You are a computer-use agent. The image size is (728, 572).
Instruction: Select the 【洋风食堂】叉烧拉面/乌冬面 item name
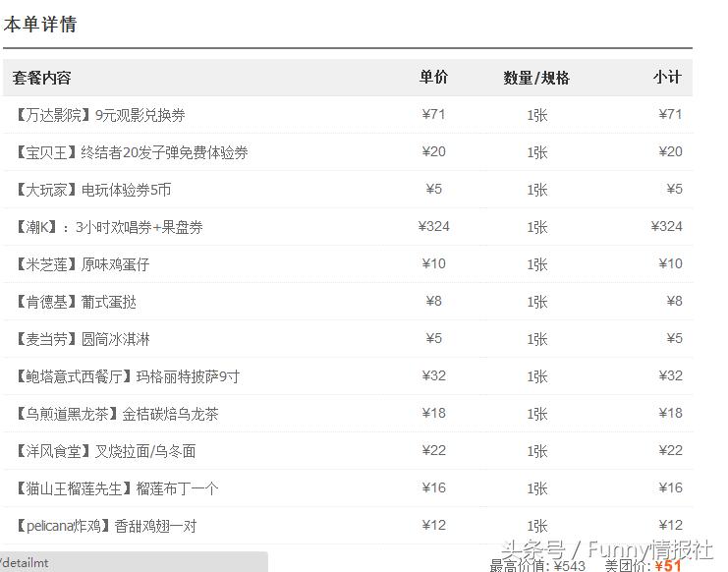(105, 451)
